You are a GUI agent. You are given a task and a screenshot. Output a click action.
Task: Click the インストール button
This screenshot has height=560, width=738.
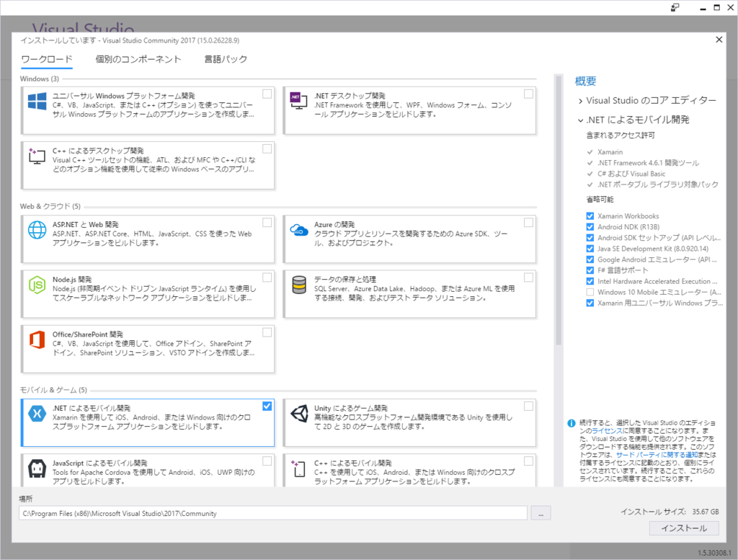point(684,528)
